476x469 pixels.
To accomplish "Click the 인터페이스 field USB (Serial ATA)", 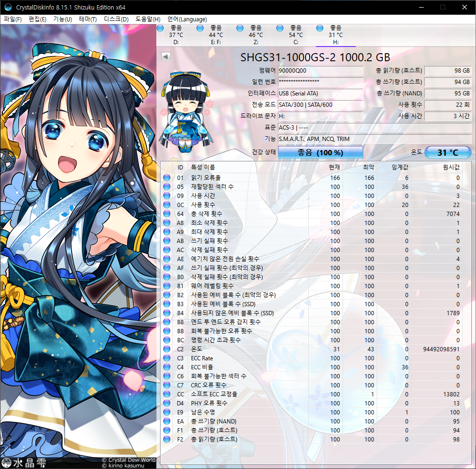I will tap(320, 94).
